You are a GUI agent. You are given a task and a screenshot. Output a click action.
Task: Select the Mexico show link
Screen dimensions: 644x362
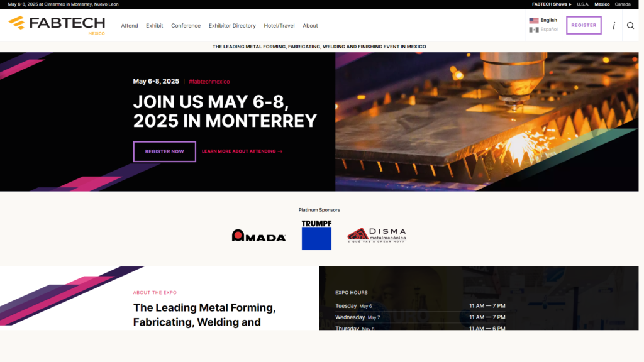(602, 4)
